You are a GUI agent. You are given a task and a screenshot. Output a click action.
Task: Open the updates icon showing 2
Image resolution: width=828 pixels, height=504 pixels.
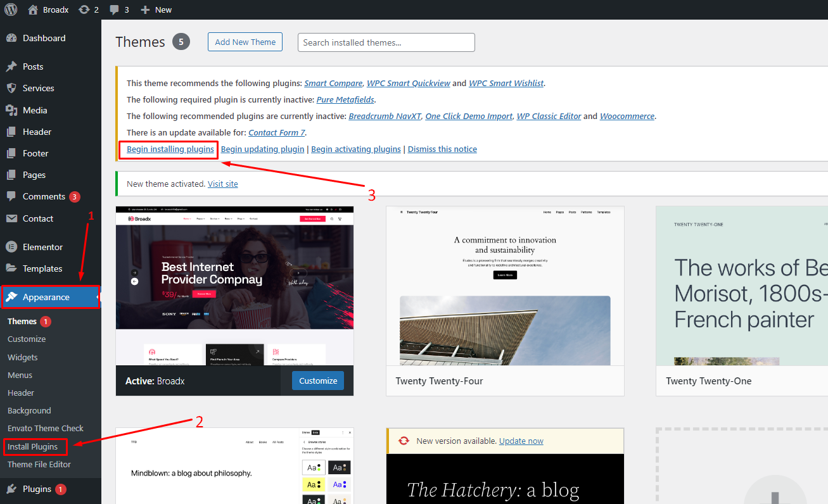pos(89,9)
